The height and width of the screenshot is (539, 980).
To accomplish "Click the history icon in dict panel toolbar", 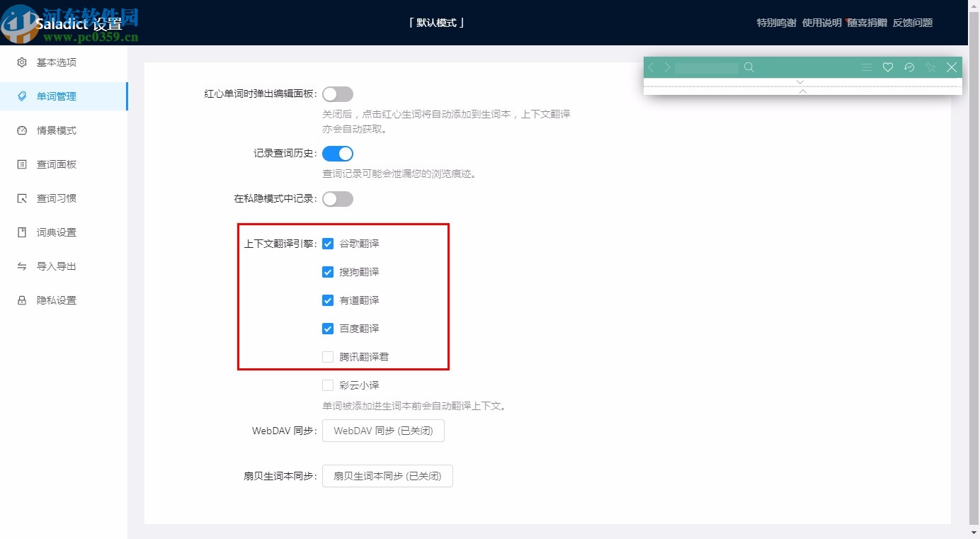I will tap(909, 67).
